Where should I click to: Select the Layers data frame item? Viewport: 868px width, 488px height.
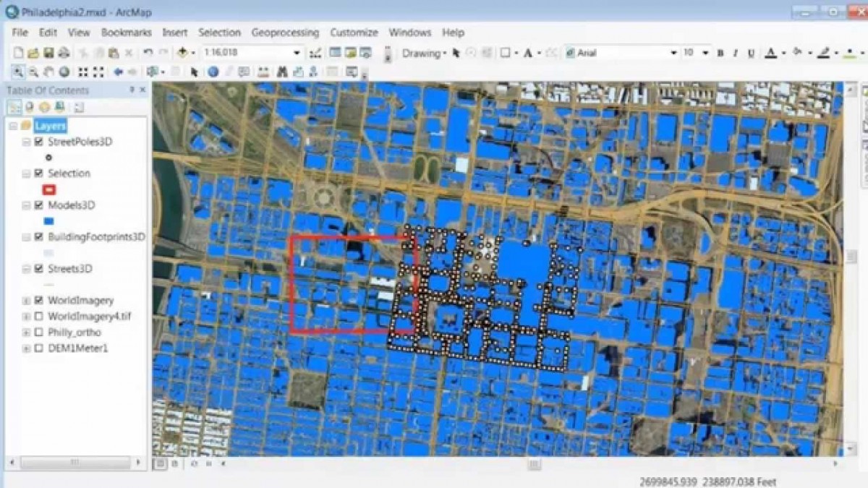tap(50, 126)
